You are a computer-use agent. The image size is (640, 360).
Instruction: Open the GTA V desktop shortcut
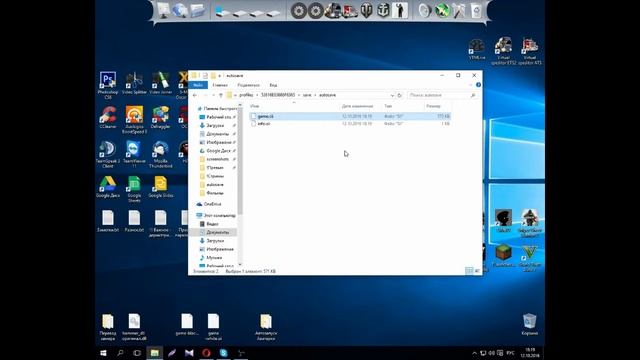tap(529, 258)
